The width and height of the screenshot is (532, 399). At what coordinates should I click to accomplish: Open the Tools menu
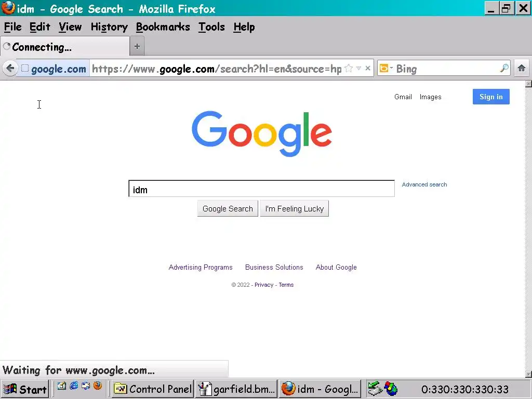pos(211,27)
